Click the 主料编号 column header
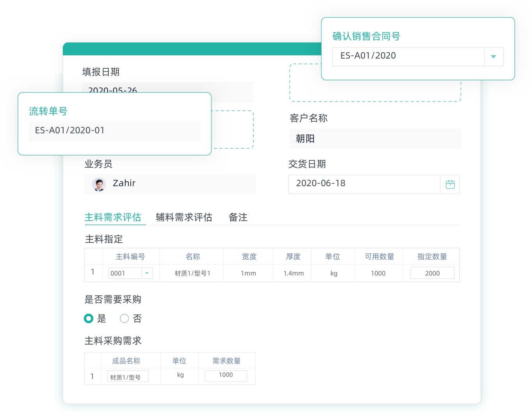The width and height of the screenshot is (532, 416). point(130,256)
